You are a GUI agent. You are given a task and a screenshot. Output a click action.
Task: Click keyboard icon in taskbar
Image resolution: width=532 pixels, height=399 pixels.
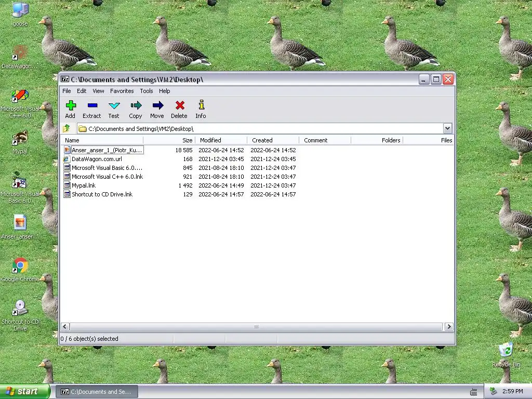(474, 392)
